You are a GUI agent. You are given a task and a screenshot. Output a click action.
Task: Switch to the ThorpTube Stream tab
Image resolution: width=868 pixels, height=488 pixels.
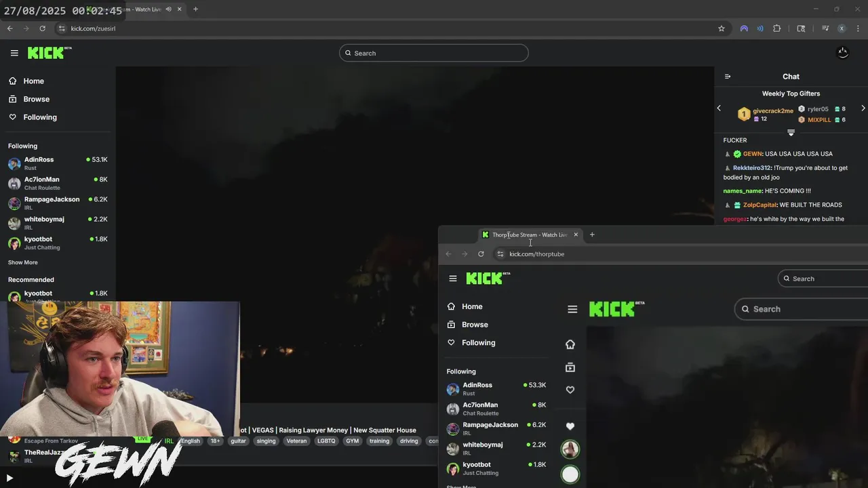(x=530, y=235)
